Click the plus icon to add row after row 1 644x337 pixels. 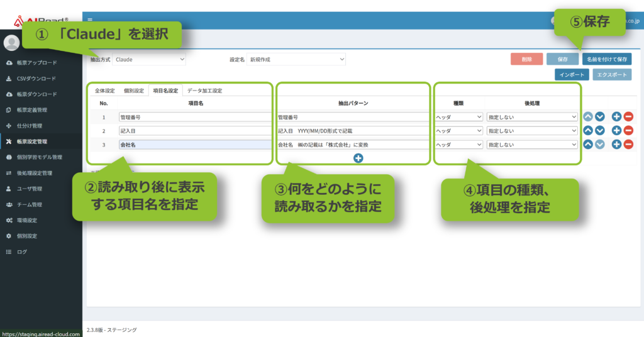[x=616, y=116]
